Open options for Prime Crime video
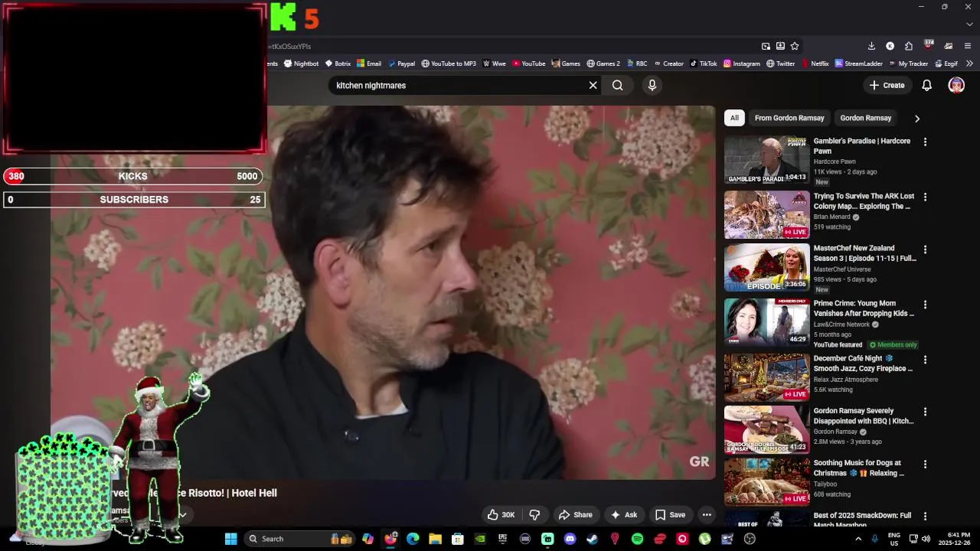This screenshot has height=551, width=980. click(925, 305)
